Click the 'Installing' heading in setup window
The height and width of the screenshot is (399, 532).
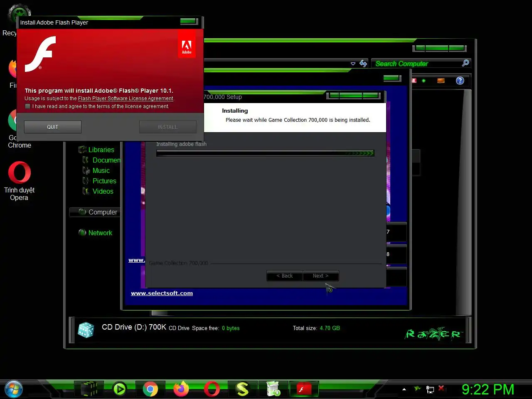(235, 111)
